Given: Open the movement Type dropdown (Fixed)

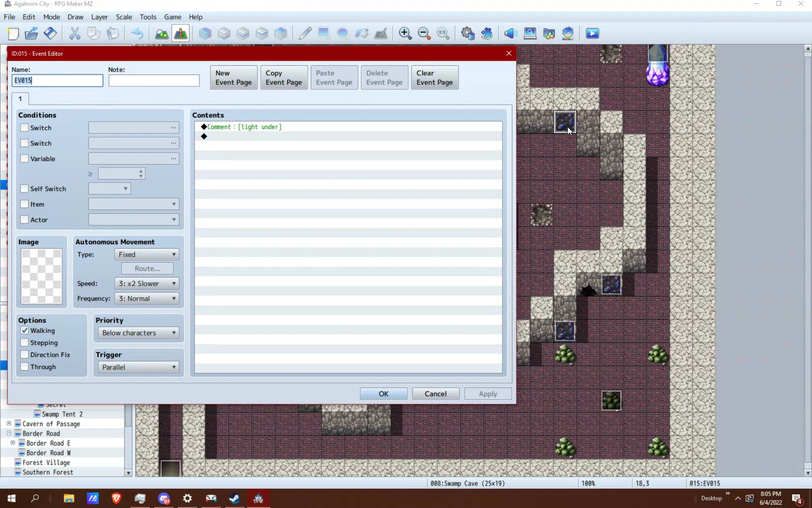Looking at the screenshot, I should click(147, 254).
